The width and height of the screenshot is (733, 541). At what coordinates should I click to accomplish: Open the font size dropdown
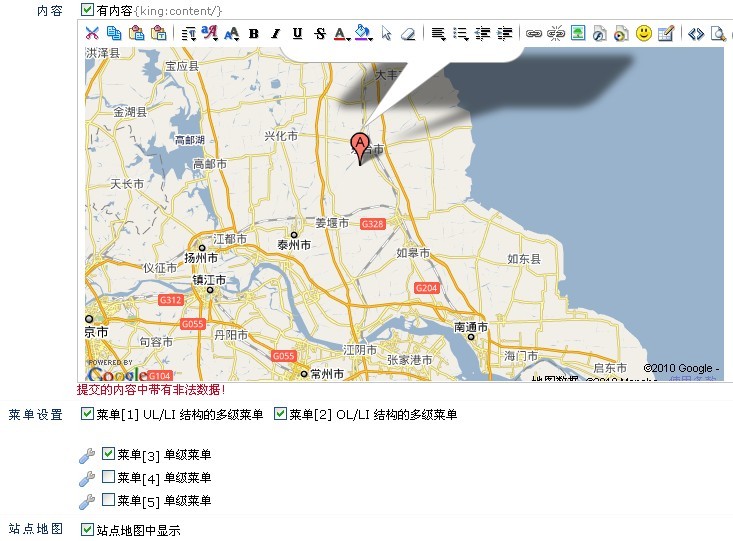tap(232, 34)
